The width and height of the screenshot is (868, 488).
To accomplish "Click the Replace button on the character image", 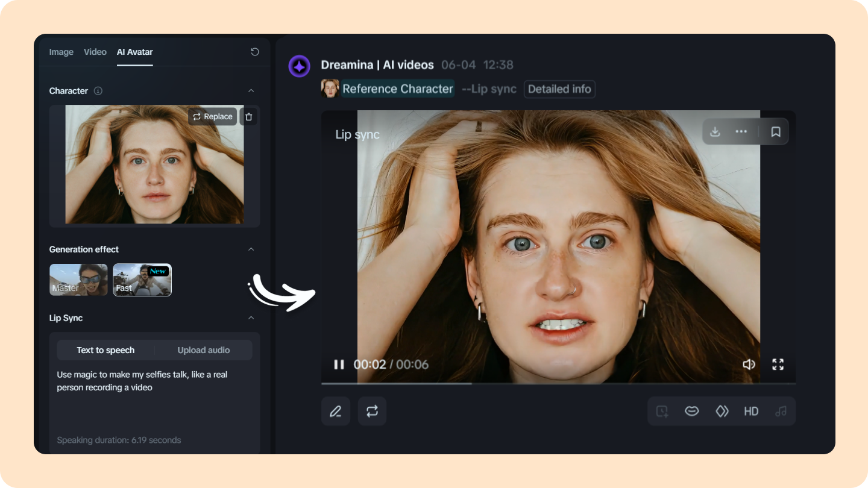I will pyautogui.click(x=212, y=116).
